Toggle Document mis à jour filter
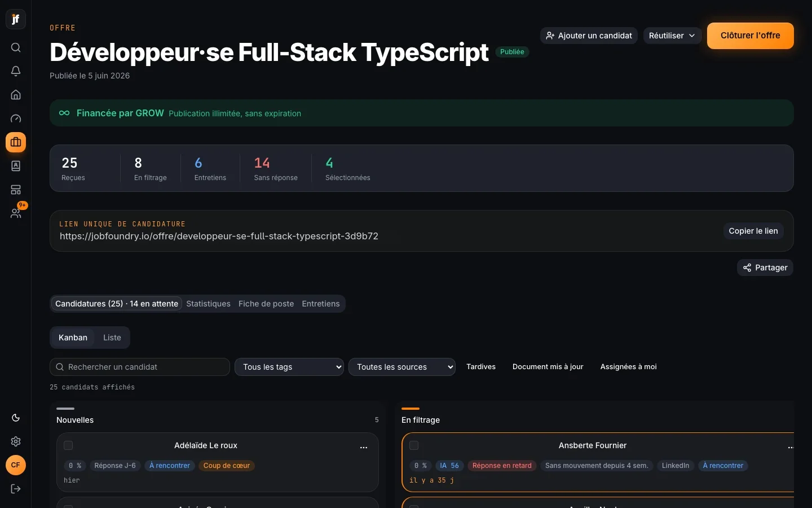The height and width of the screenshot is (508, 812). (x=548, y=367)
